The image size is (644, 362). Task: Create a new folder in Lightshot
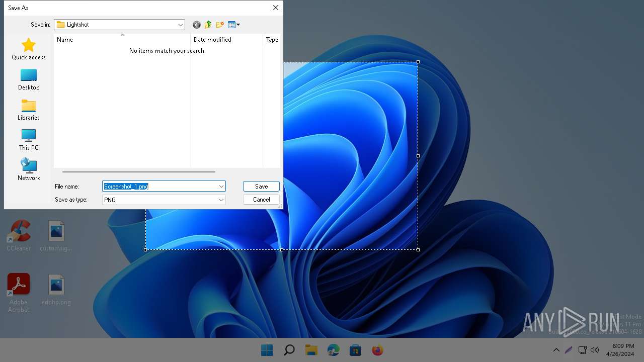tap(220, 25)
